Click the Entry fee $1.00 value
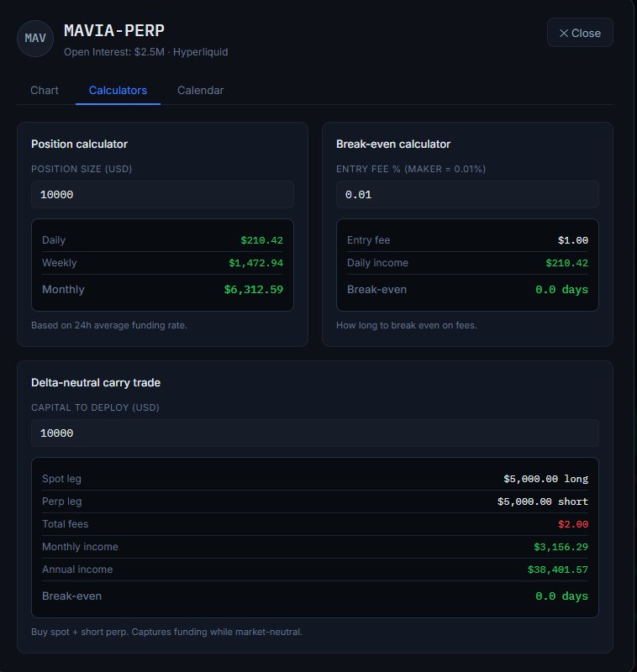Image resolution: width=637 pixels, height=672 pixels. tap(572, 240)
